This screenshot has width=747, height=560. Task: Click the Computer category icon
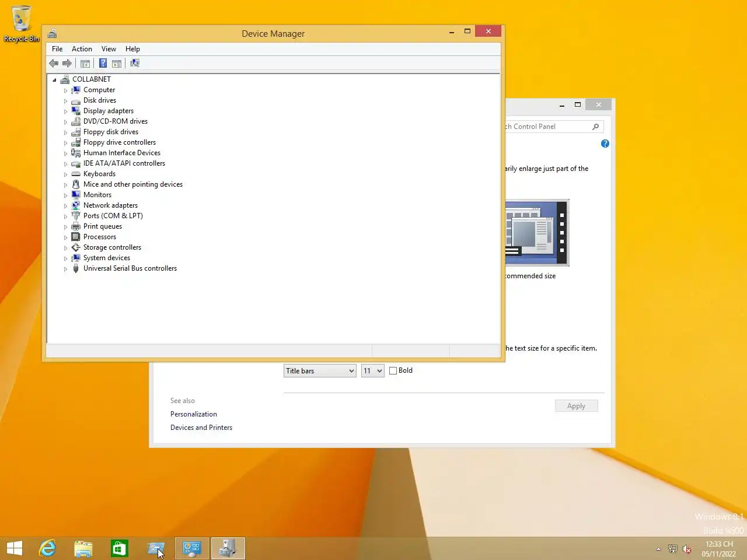76,90
